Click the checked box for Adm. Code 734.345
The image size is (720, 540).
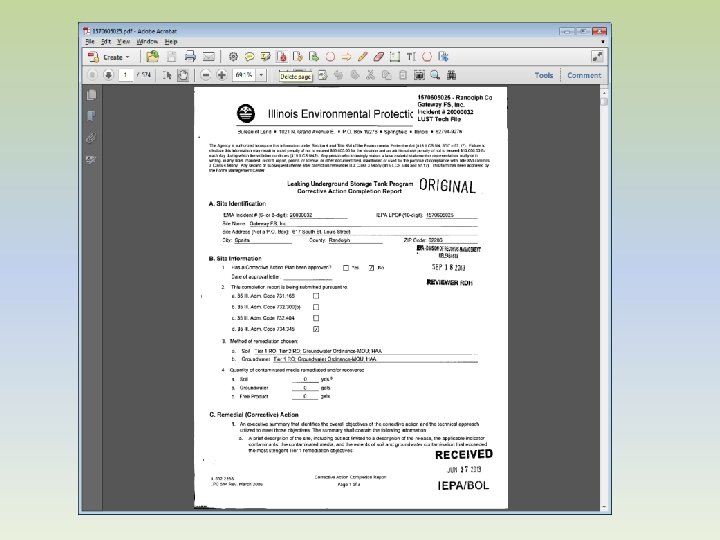[316, 329]
